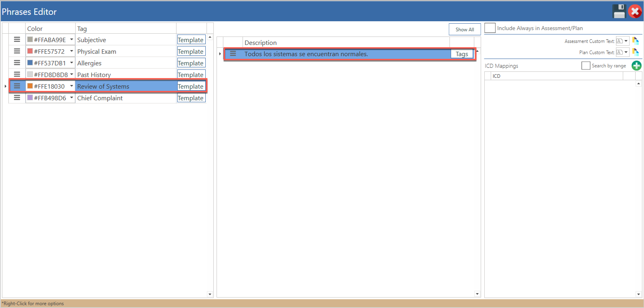Click Template button for Chief Complaint

coord(191,98)
